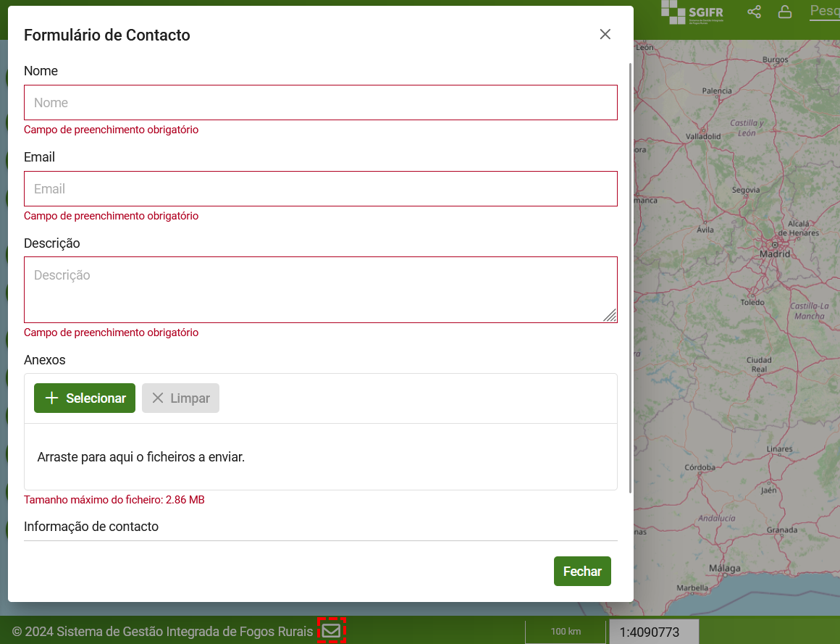Click the Selecionar attachments button
Viewport: 840px width, 644px height.
pyautogui.click(x=85, y=398)
